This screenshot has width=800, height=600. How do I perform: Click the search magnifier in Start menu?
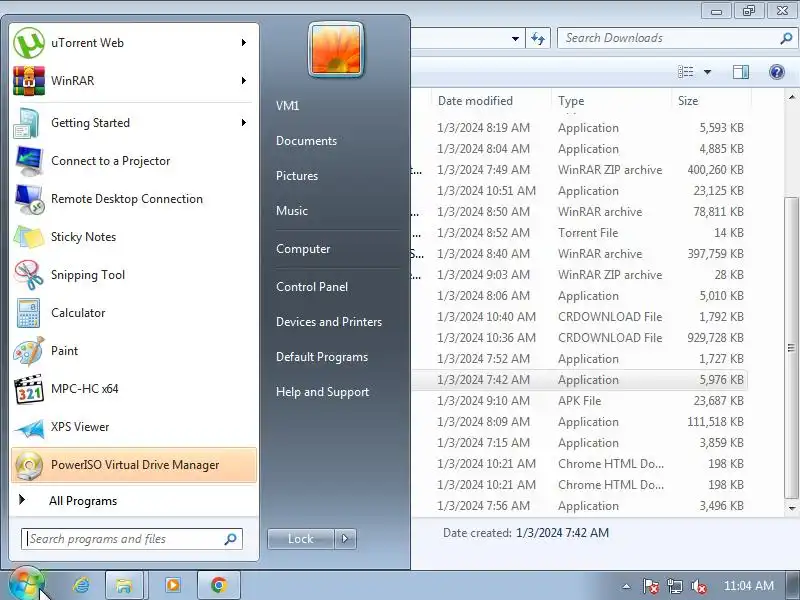coord(231,539)
